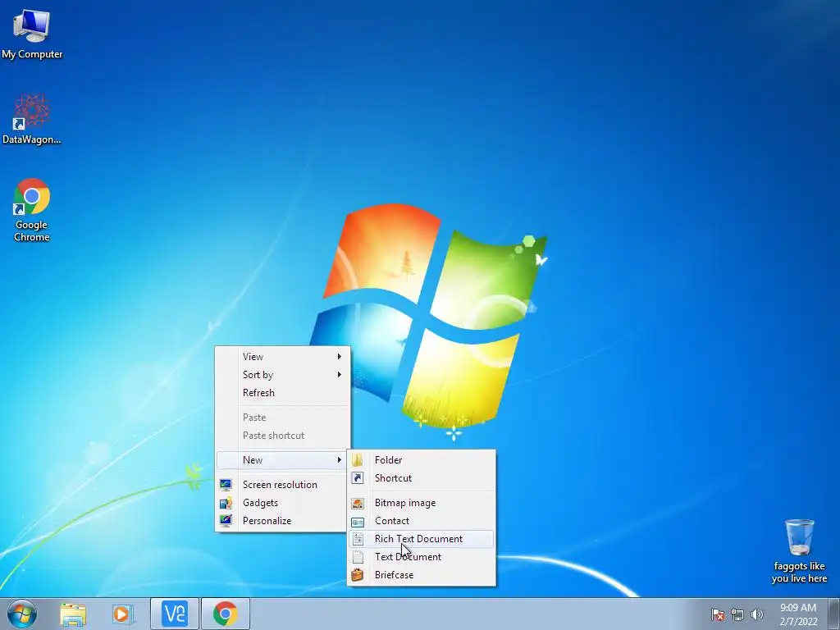This screenshot has height=630, width=840.
Task: Switch to VNC app in taskbar
Action: [x=174, y=614]
